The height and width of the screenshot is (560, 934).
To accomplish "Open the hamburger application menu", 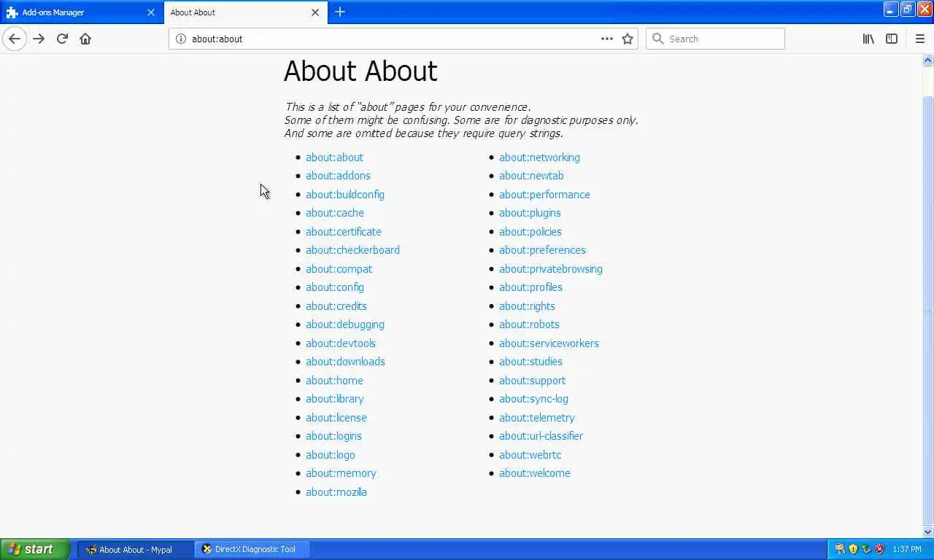I will [919, 39].
